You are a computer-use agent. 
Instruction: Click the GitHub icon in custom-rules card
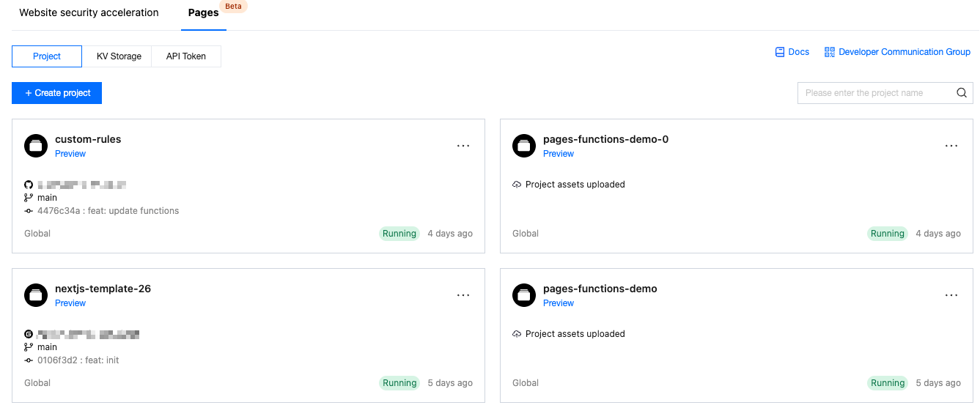coord(29,185)
